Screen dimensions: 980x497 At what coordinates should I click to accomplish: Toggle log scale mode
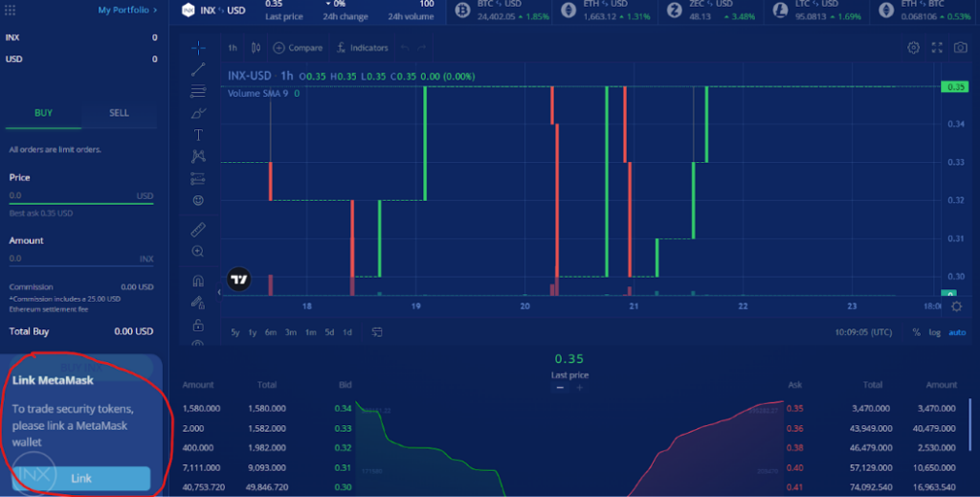point(934,332)
